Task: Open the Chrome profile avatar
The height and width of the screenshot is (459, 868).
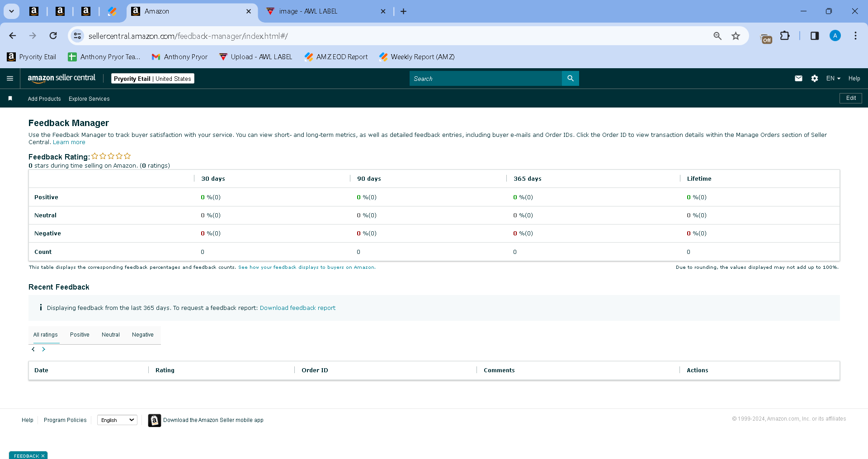Action: [835, 36]
